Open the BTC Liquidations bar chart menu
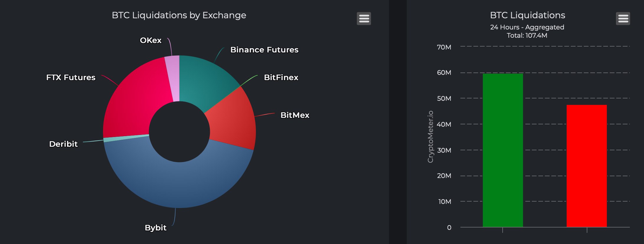The width and height of the screenshot is (644, 244). pyautogui.click(x=623, y=19)
